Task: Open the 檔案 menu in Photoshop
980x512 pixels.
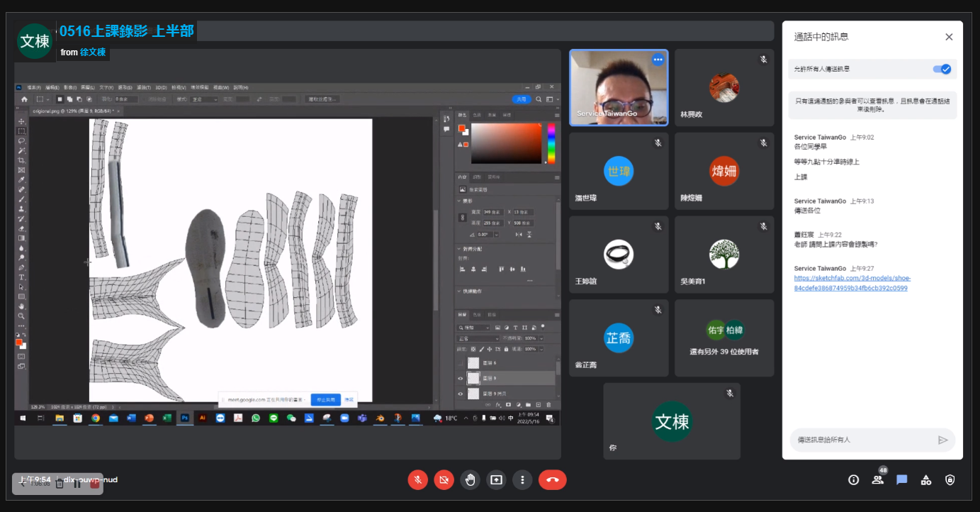Action: 33,87
